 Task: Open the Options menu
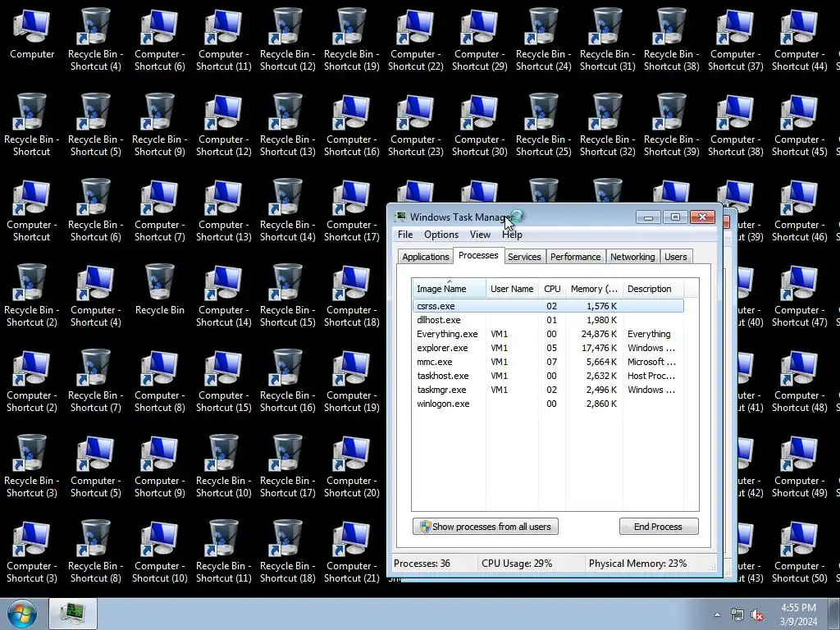(x=441, y=235)
